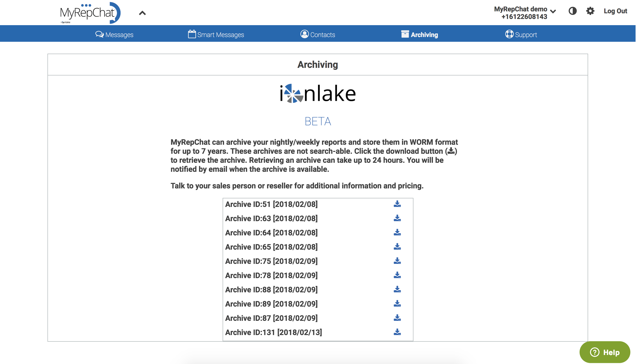The width and height of the screenshot is (637, 364).
Task: Open the Support tab
Action: point(522,34)
